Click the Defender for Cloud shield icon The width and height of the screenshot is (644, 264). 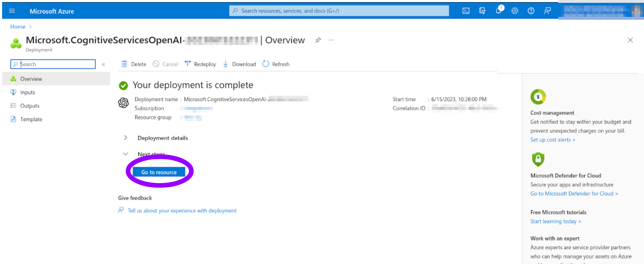tap(538, 159)
